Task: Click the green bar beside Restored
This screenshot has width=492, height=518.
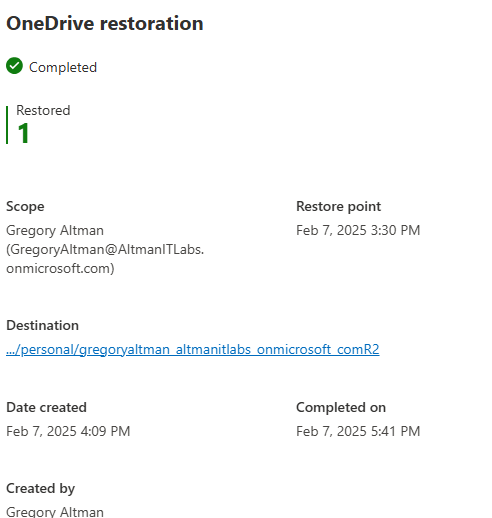Action: (x=7, y=125)
